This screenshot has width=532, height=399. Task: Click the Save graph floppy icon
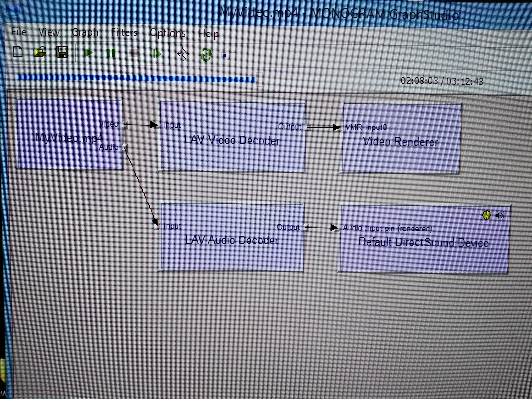(62, 52)
